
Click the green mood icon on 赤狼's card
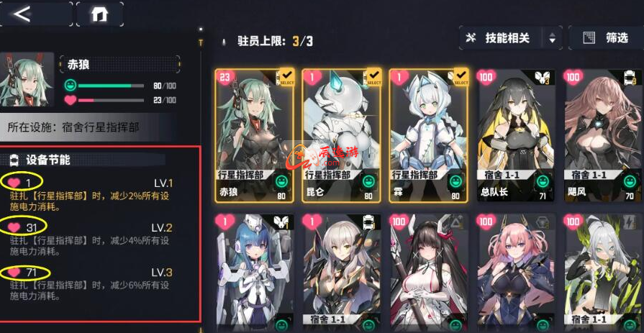point(281,181)
